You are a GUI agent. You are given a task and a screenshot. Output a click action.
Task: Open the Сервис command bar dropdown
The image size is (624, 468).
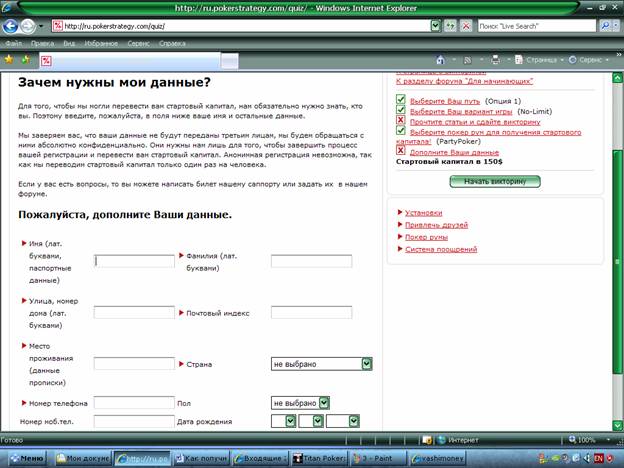tap(589, 60)
